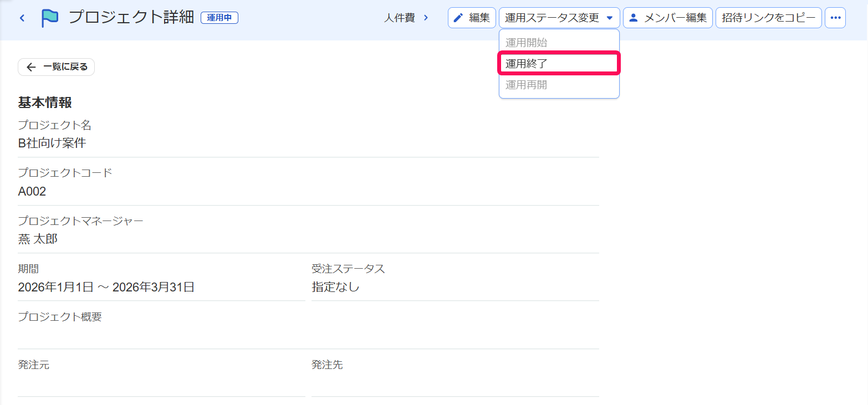The image size is (868, 405).
Task: Open the 人件費 link
Action: 400,18
